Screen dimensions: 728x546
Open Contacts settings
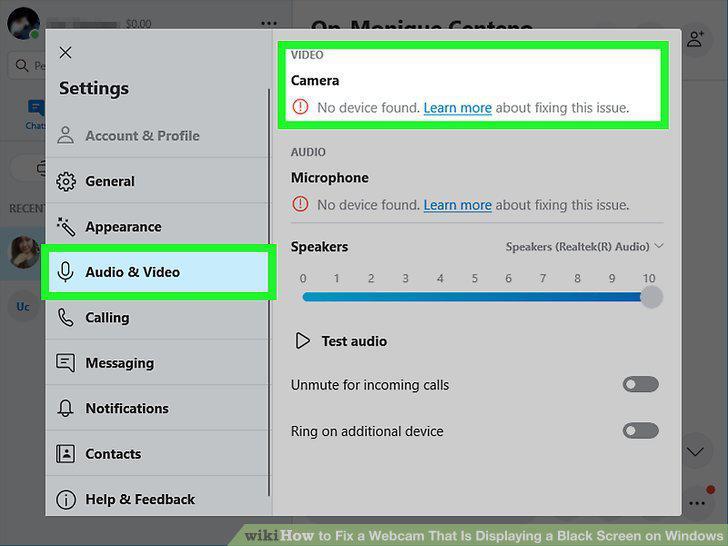click(158, 454)
